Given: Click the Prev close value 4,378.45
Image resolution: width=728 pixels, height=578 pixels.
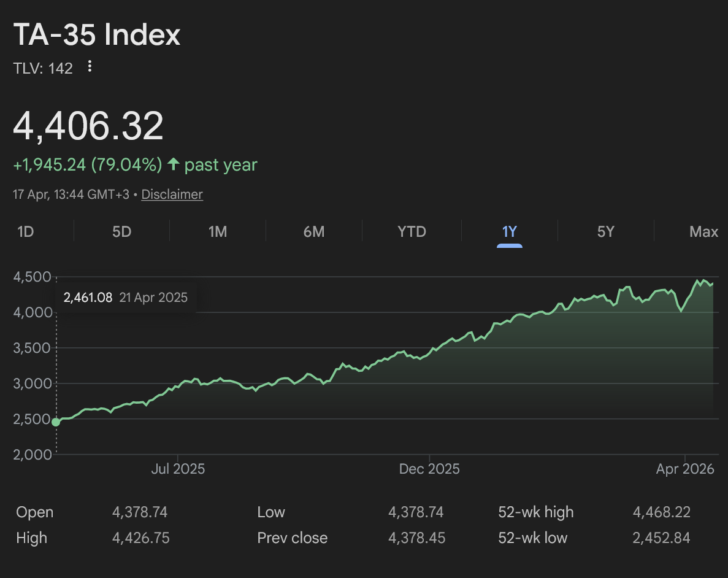Looking at the screenshot, I should coord(416,538).
